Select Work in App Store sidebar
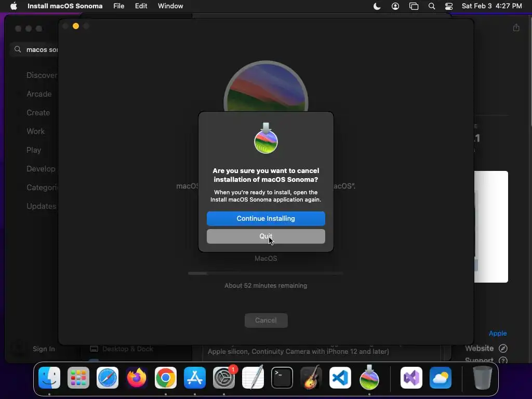Image resolution: width=532 pixels, height=399 pixels. [36, 131]
